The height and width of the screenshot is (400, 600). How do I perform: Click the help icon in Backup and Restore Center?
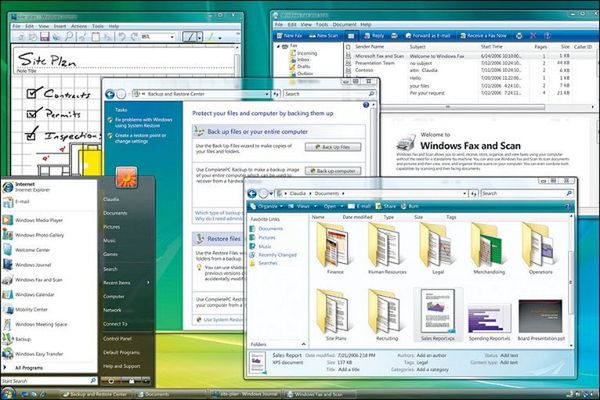pos(366,105)
